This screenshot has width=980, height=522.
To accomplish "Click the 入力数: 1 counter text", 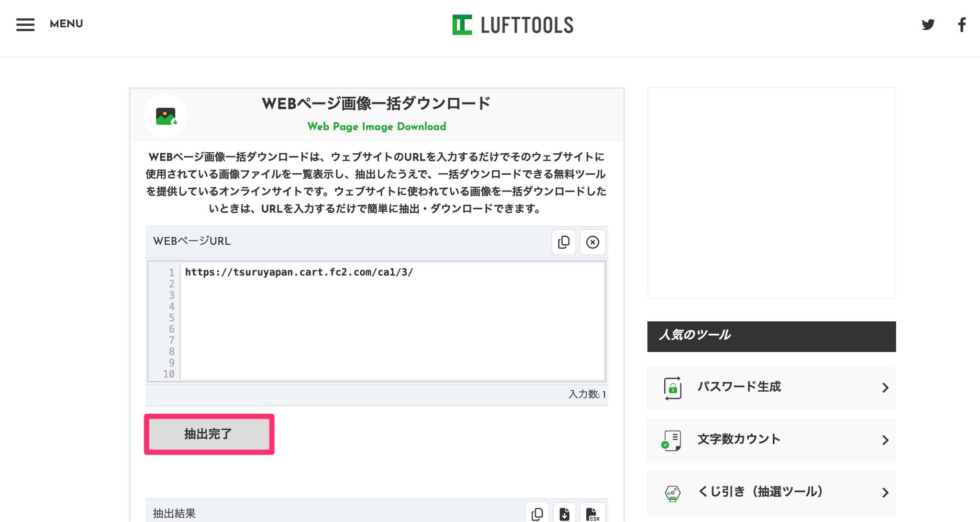I will pyautogui.click(x=587, y=394).
